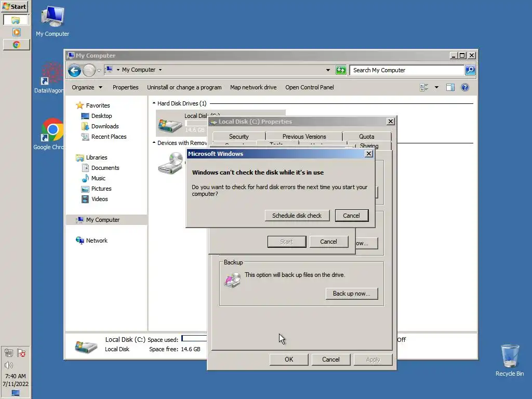This screenshot has height=399, width=532.
Task: Collapse Devices with Removable Storage group
Action: (x=154, y=143)
